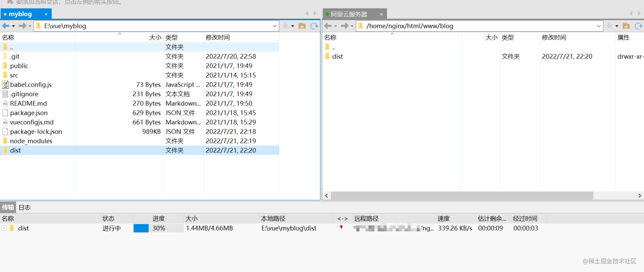Sort remote files by 修改时间 column
Image resolution: width=644 pixels, height=272 pixels.
(x=577, y=37)
